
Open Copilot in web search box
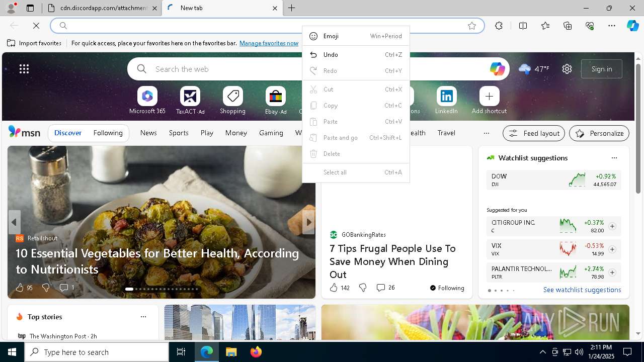click(x=497, y=69)
